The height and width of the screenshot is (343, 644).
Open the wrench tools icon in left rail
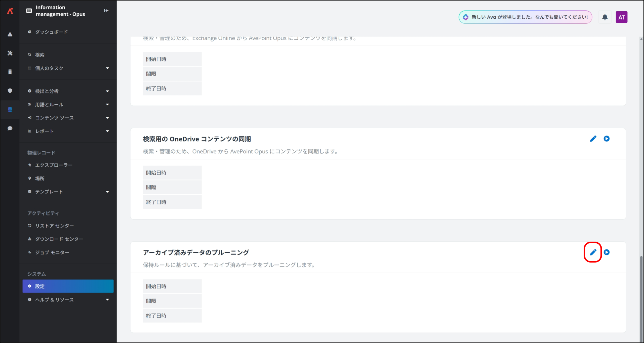[10, 53]
